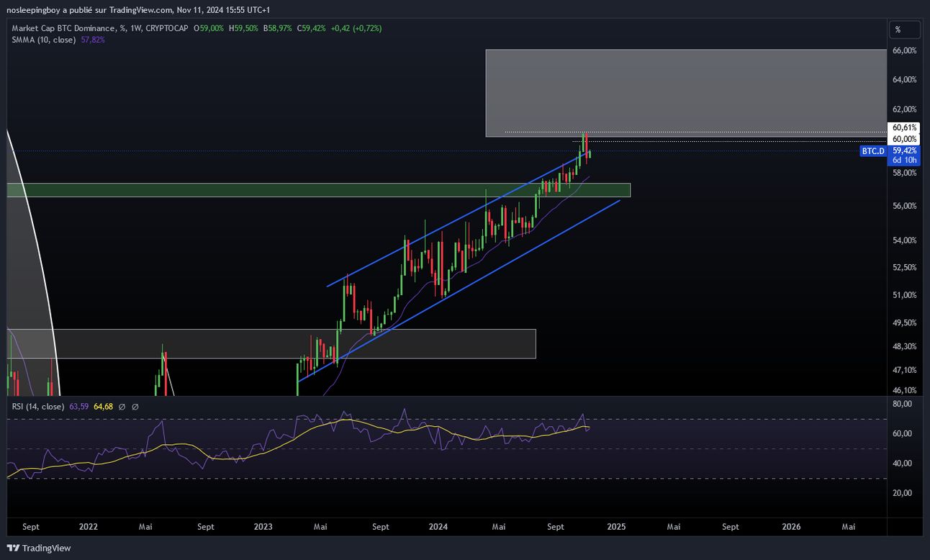This screenshot has width=930, height=560.
Task: Click the change value +0,42 (+0,72%)
Action: (356, 28)
